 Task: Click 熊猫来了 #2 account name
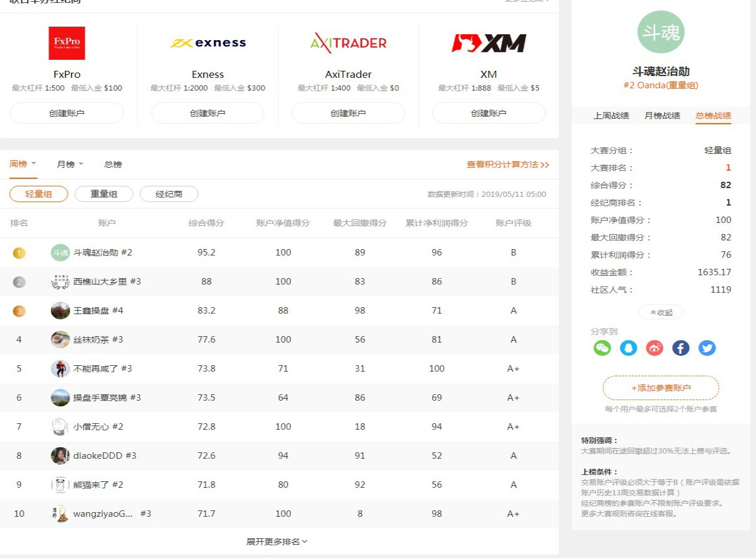[x=98, y=485]
